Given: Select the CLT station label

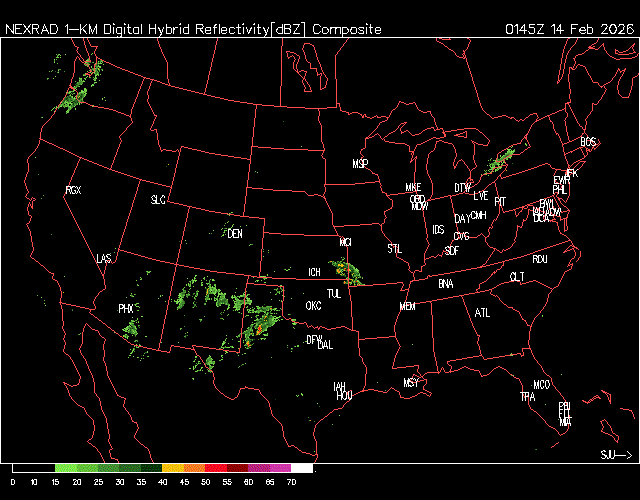Looking at the screenshot, I should point(517,277).
